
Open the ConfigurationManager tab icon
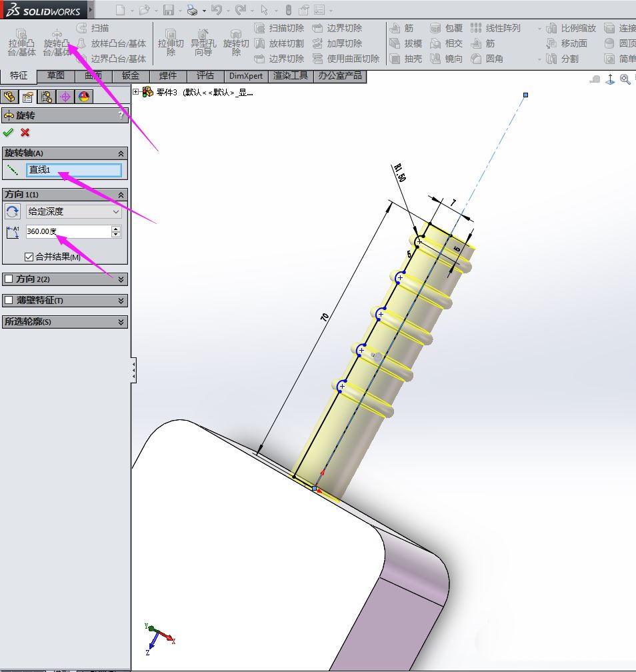pyautogui.click(x=47, y=97)
